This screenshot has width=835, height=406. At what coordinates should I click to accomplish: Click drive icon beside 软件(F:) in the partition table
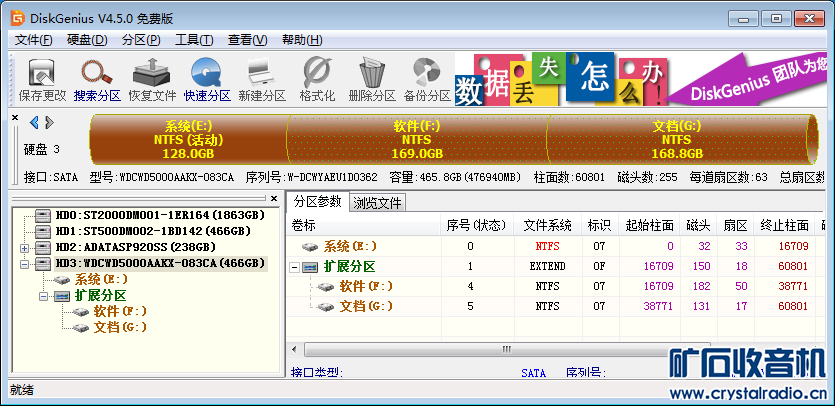325,287
